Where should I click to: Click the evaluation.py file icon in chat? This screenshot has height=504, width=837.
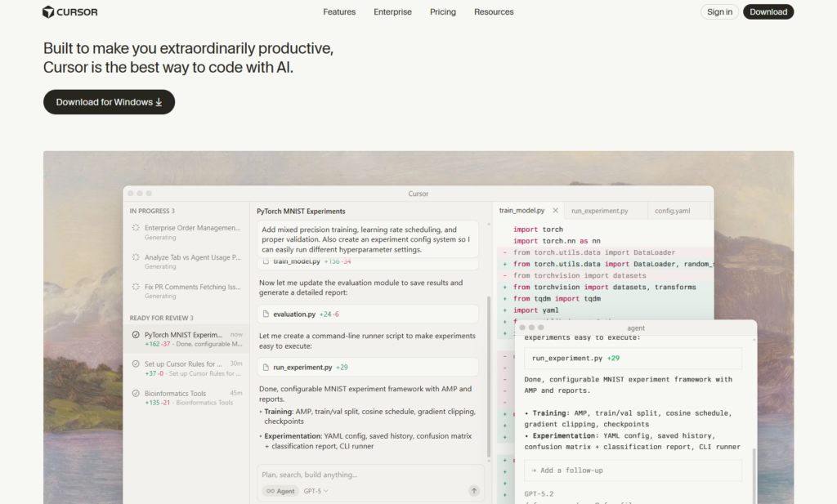(x=266, y=314)
